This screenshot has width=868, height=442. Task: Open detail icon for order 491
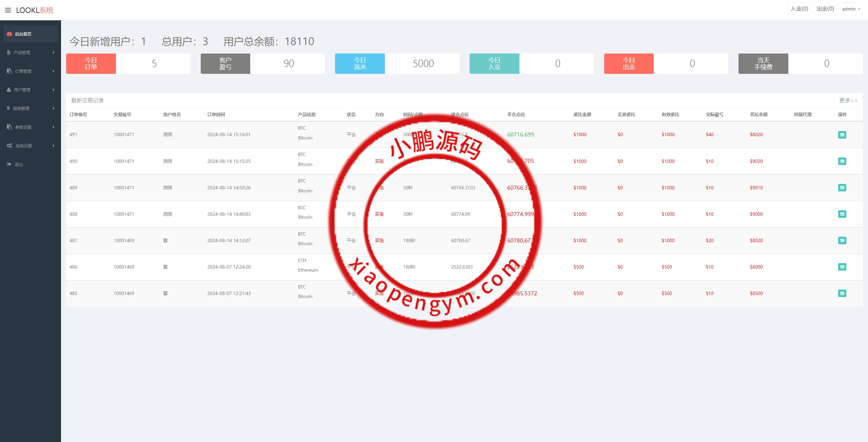point(842,135)
